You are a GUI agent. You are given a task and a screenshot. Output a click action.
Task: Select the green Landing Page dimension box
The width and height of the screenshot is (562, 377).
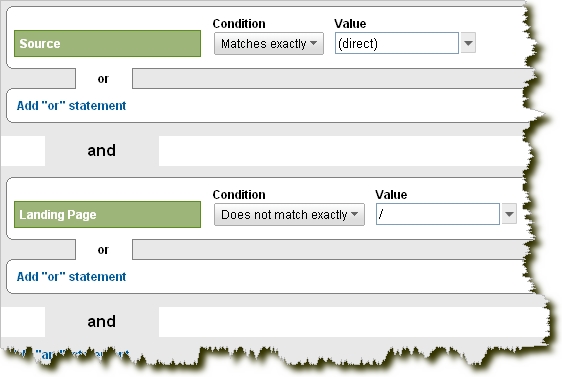[x=107, y=214]
